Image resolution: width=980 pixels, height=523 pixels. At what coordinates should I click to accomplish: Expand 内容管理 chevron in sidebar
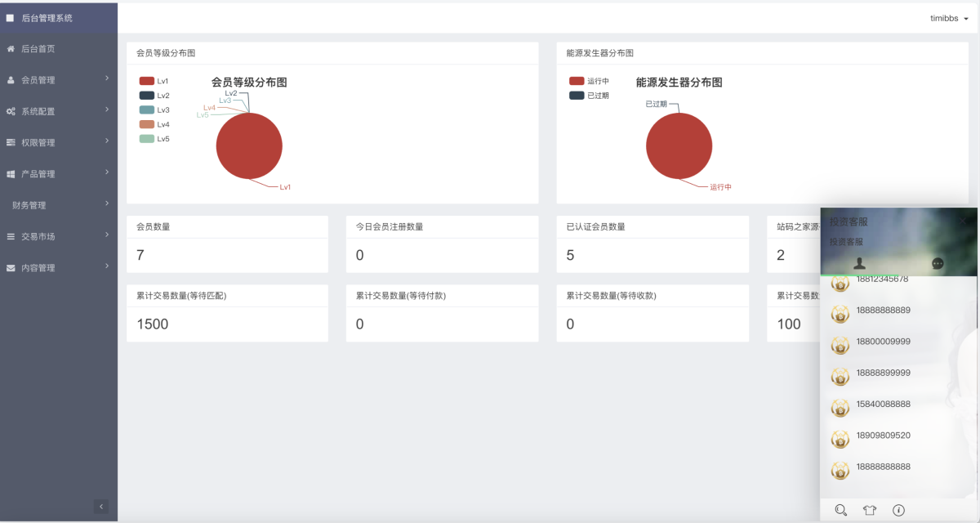[107, 266]
